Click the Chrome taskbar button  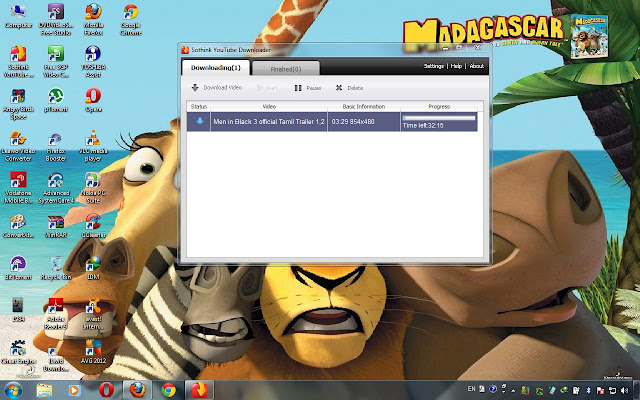[169, 391]
